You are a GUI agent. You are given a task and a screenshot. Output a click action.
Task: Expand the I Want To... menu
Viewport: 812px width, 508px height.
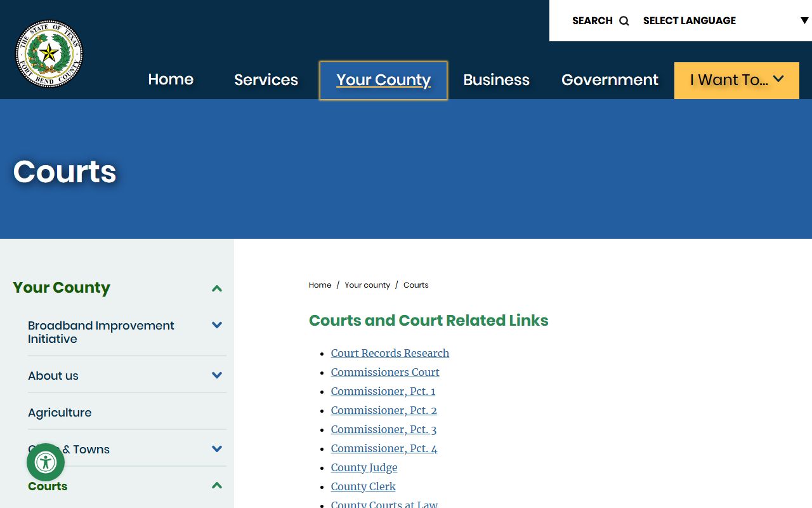737,80
